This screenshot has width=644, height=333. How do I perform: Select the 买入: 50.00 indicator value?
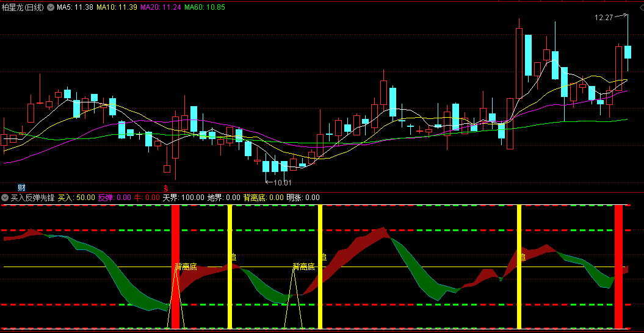(76, 198)
